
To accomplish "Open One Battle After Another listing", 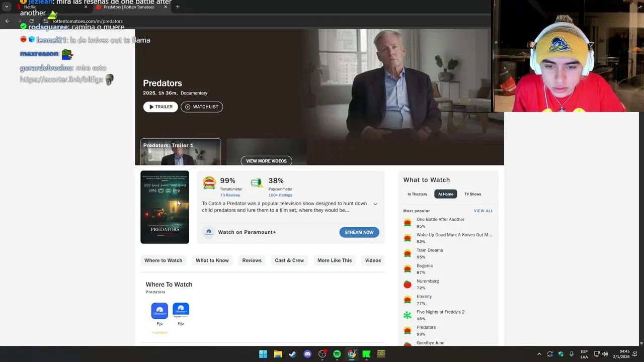I will point(441,220).
